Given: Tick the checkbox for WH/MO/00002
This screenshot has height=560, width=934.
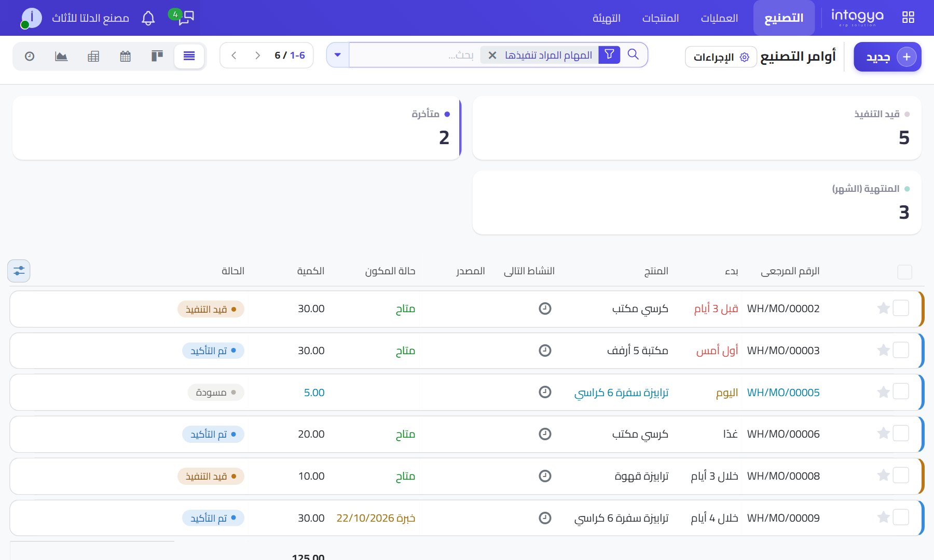Looking at the screenshot, I should tap(901, 308).
